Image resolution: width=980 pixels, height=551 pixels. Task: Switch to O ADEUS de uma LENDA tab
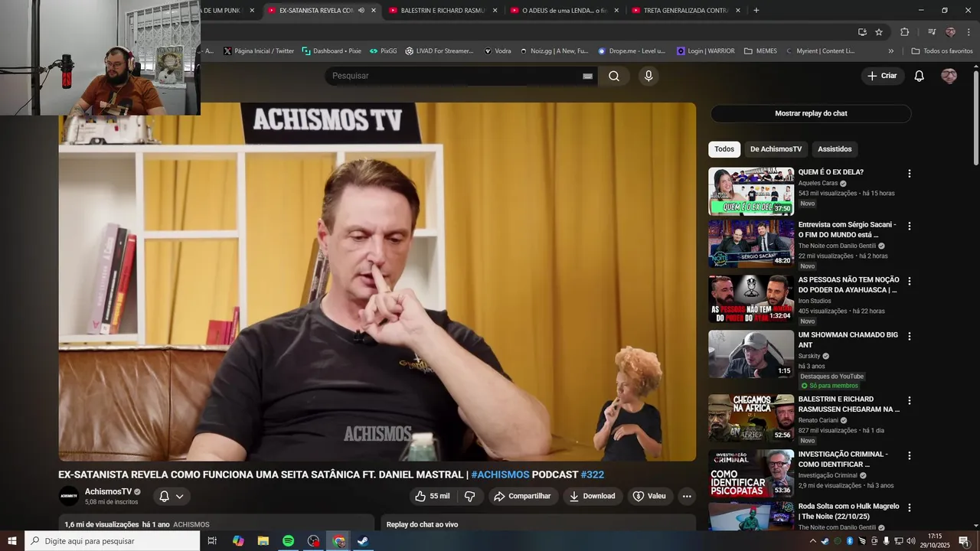(x=565, y=10)
